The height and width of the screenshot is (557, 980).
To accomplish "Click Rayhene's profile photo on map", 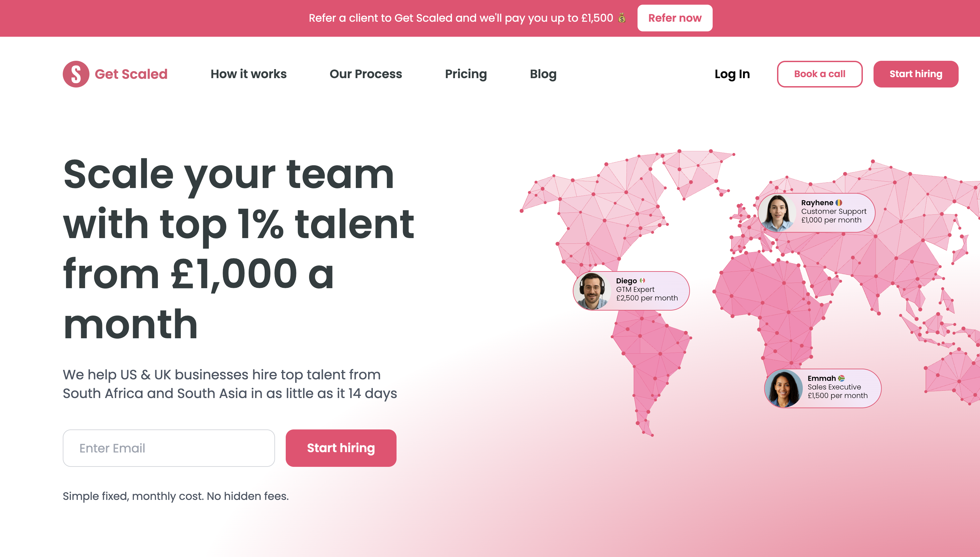I will click(777, 213).
